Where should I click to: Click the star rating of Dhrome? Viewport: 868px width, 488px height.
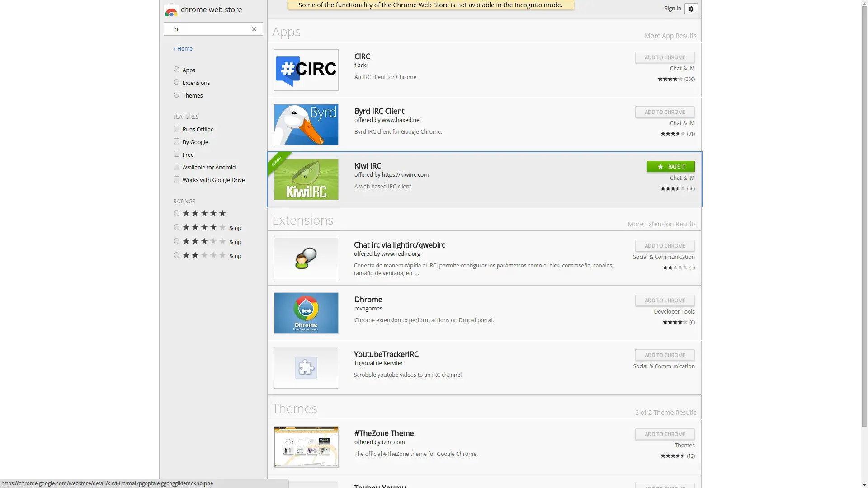pyautogui.click(x=675, y=322)
